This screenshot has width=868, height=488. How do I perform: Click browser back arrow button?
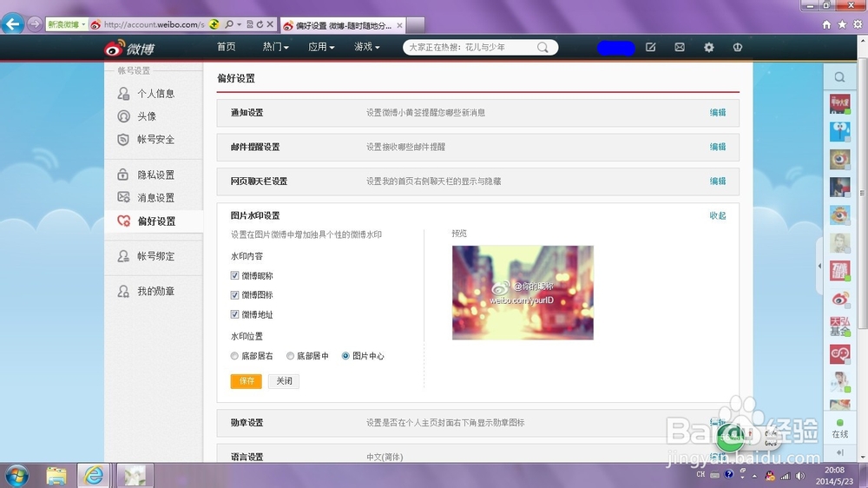(12, 23)
